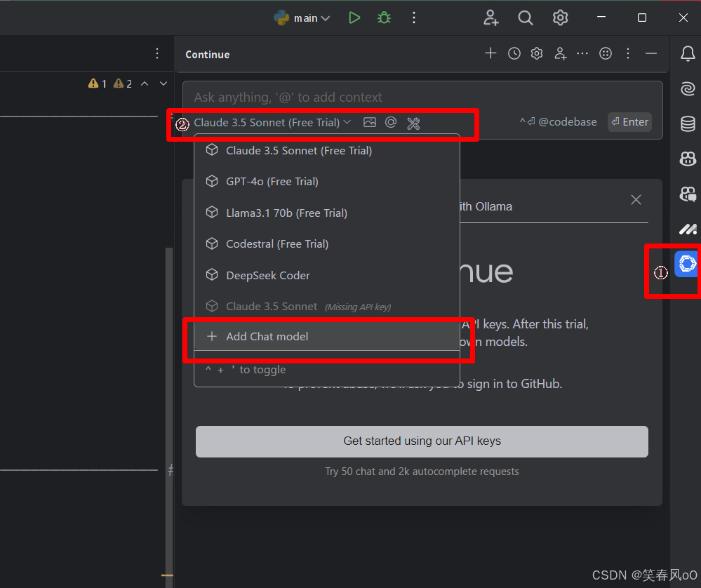Open the Database tool window icon
This screenshot has height=588, width=701.
688,124
